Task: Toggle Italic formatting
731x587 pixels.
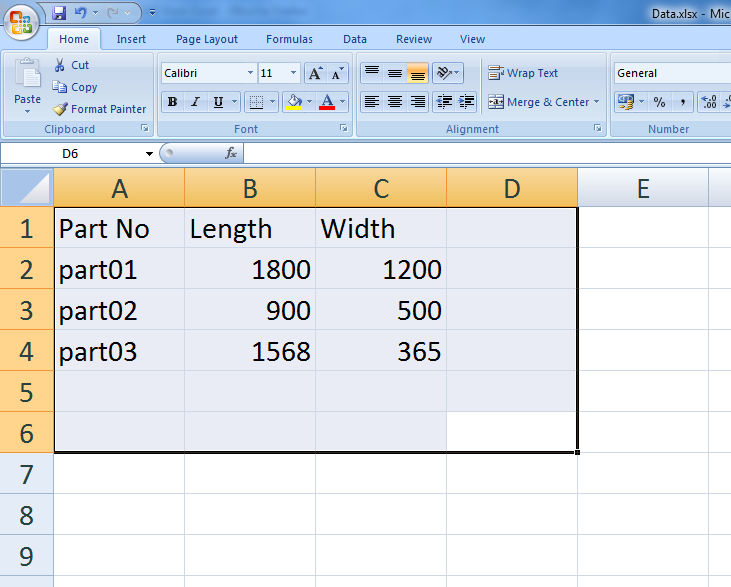Action: [195, 102]
